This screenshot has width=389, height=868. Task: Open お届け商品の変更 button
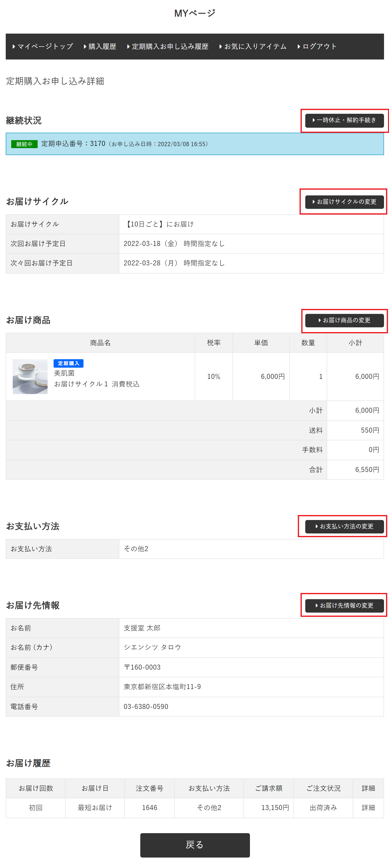(x=344, y=320)
